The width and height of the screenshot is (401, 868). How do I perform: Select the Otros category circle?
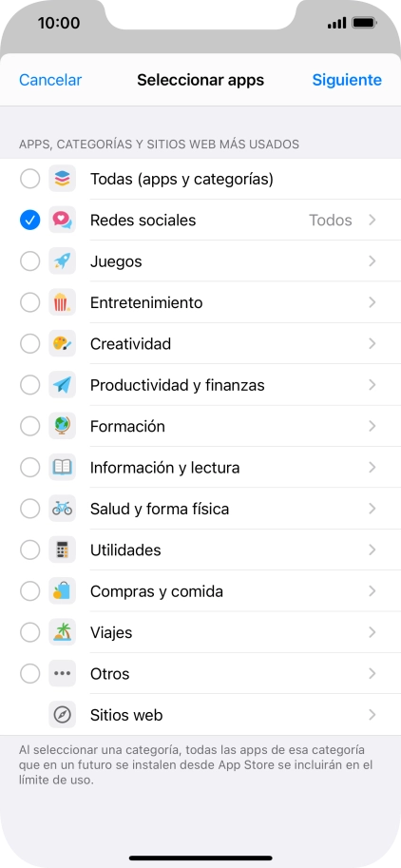[x=29, y=674]
